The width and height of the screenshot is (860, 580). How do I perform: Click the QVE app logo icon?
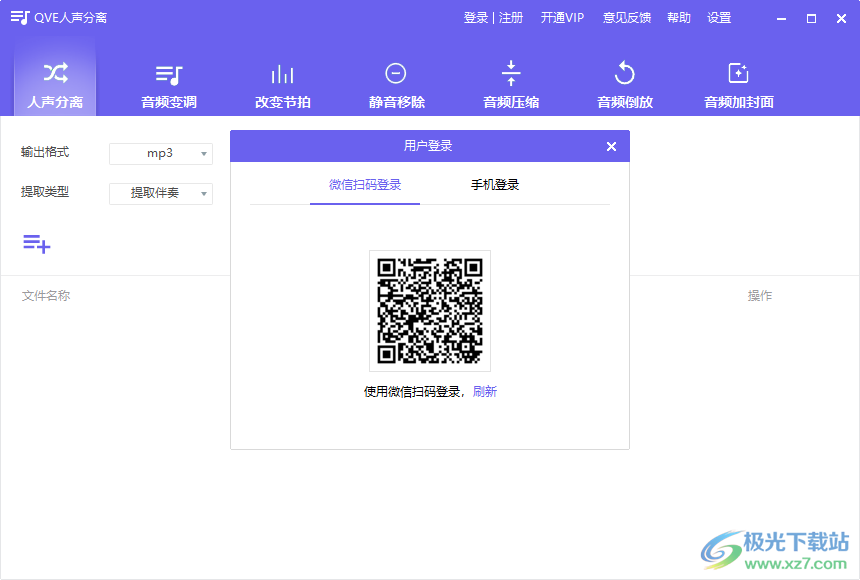point(17,16)
